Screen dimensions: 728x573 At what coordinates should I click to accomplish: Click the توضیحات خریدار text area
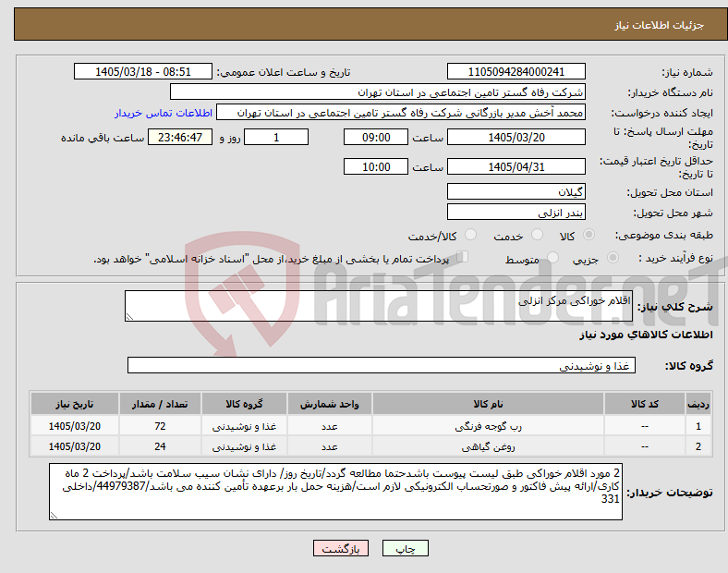335,492
